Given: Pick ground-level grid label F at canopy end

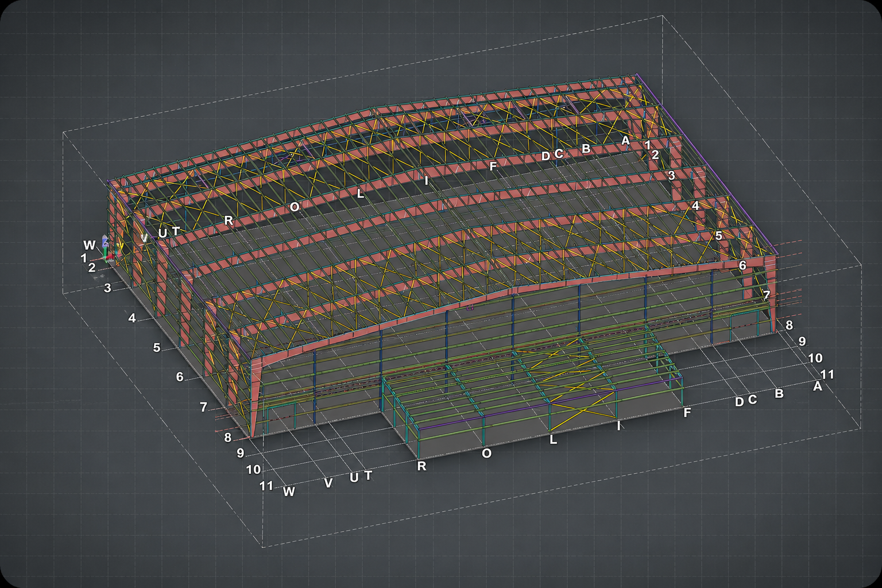Looking at the screenshot, I should [687, 412].
